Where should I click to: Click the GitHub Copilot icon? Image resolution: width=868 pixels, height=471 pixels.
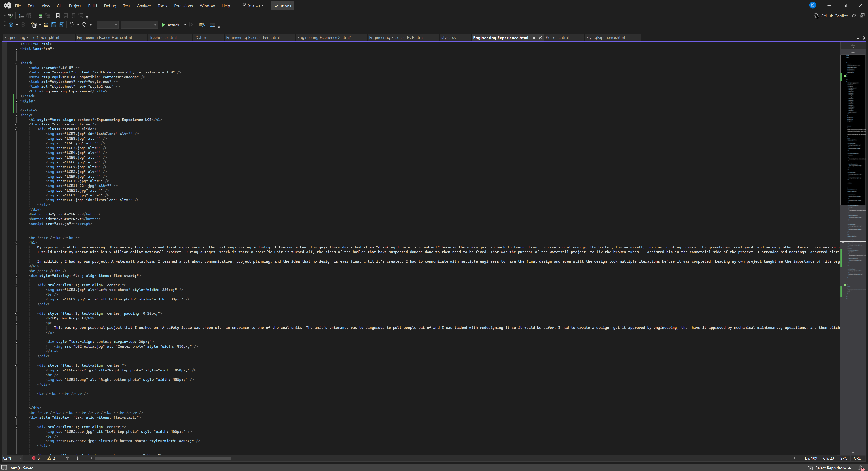click(816, 16)
